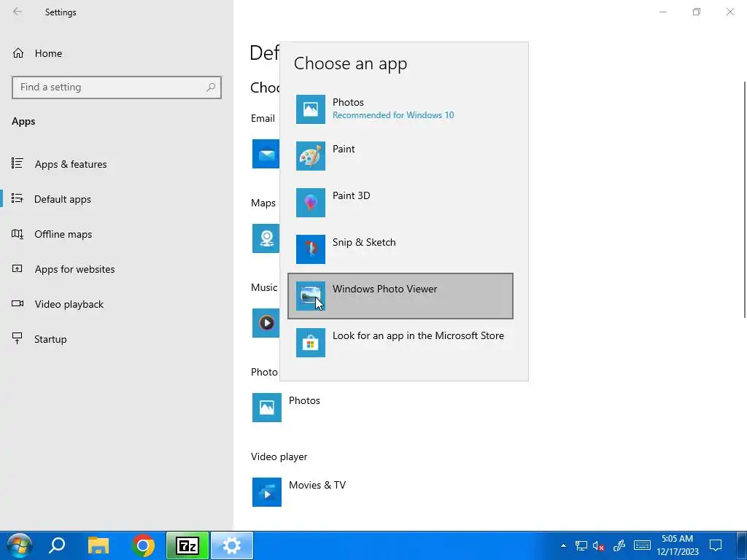Click the Movies & TV label

[317, 485]
